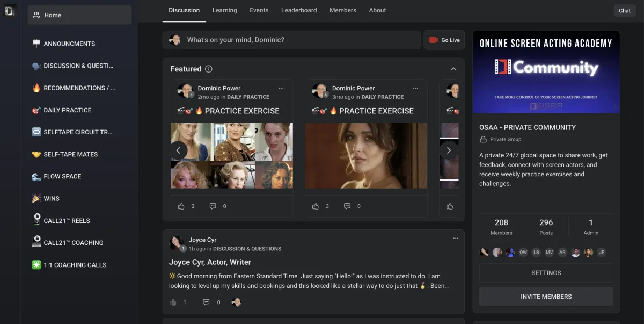Switch to the Members tab
This screenshot has width=644, height=324.
point(343,10)
